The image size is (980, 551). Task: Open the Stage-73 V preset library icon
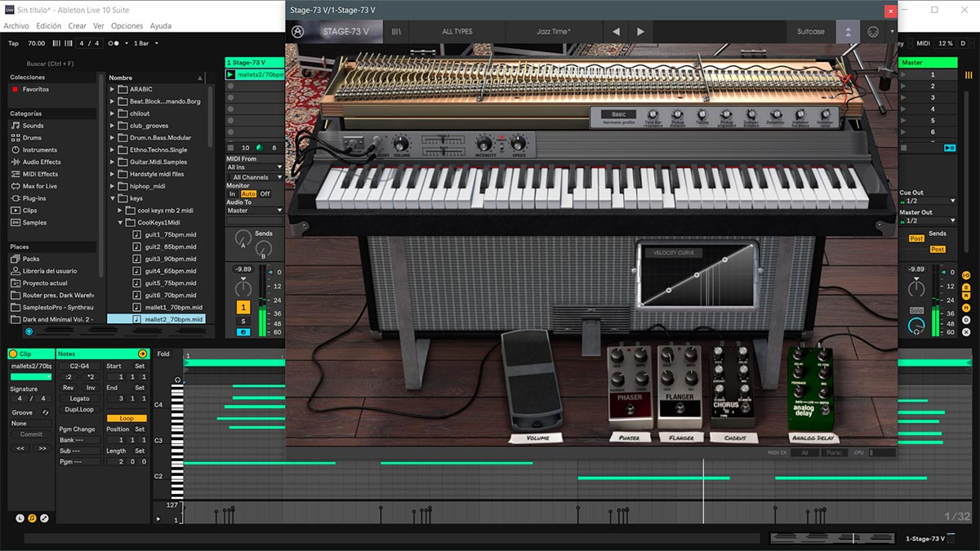(x=397, y=32)
